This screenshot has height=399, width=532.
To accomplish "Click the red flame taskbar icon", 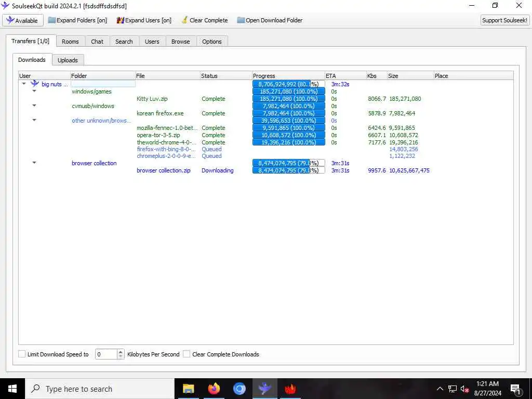I will (290, 389).
